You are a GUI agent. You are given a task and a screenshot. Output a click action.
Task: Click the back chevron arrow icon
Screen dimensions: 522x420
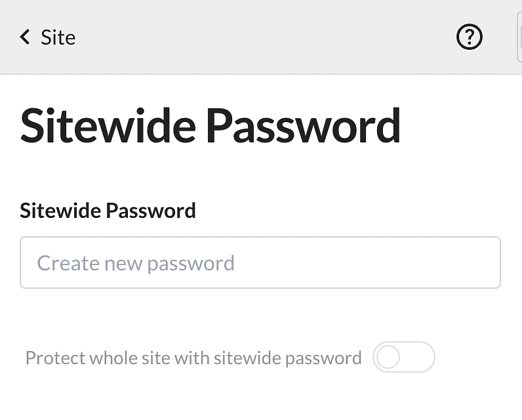[25, 37]
